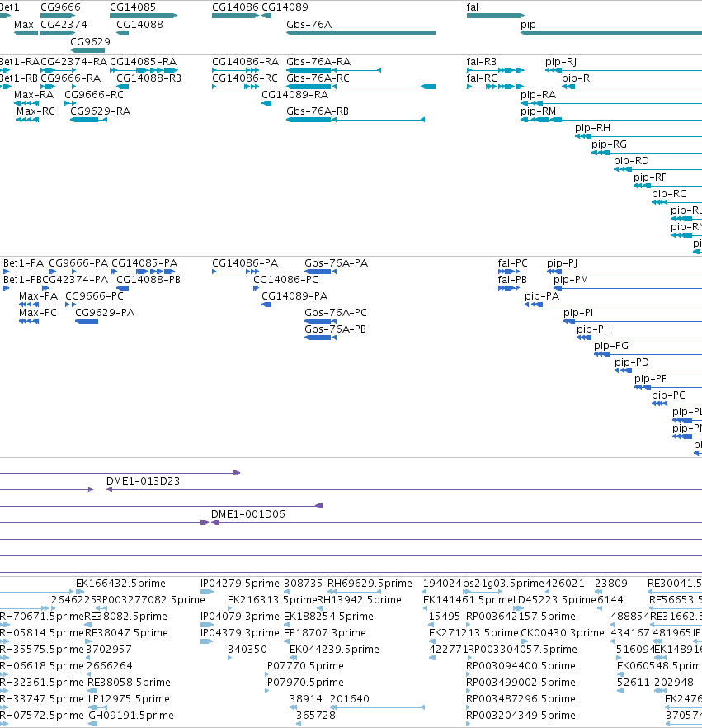Open the EK188254.5prime EST label

point(328,617)
